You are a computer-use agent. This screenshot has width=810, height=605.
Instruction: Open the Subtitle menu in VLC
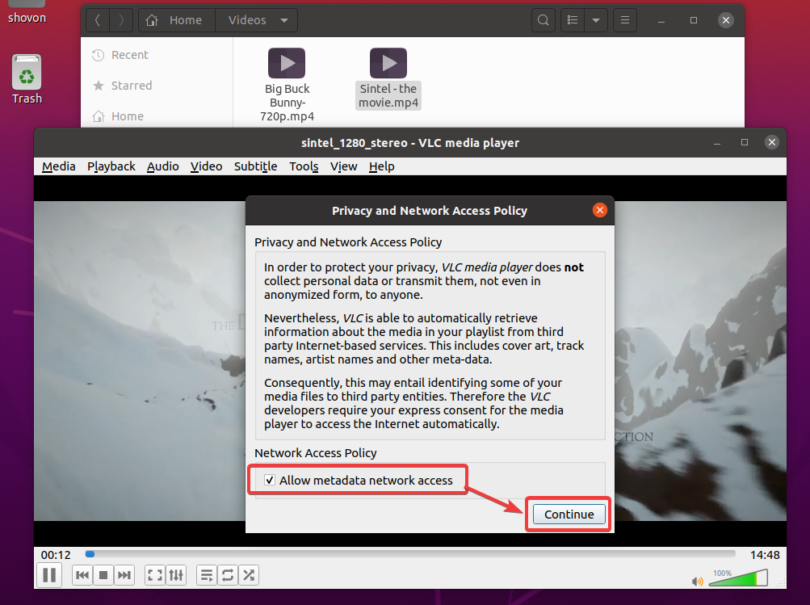point(255,166)
